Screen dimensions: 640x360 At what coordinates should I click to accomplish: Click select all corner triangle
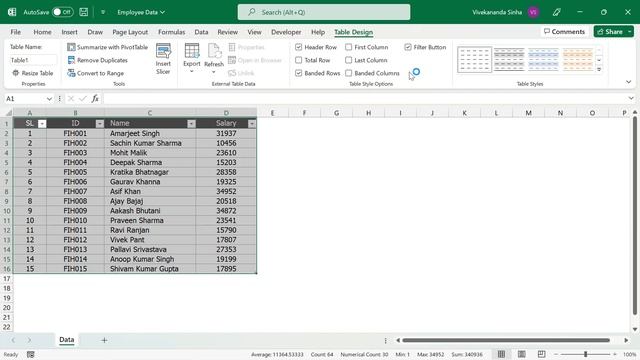point(8,113)
